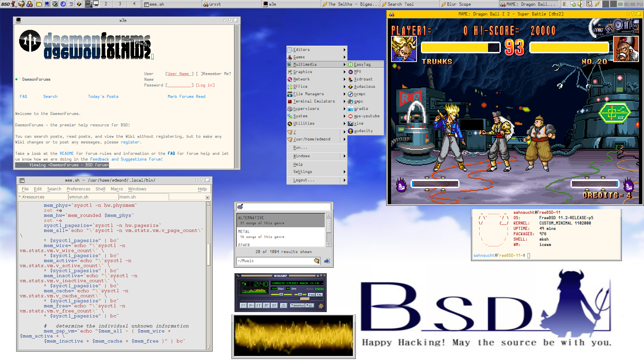Click the tray Winamp lightning bolt icon
Viewport: 644px width, 362px height.
click(597, 4)
